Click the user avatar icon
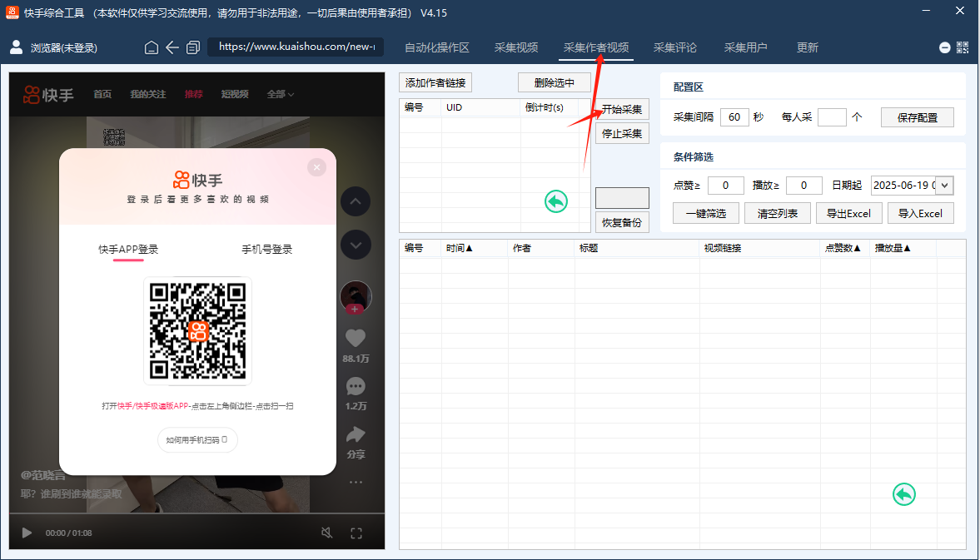This screenshot has width=980, height=560. 17,47
